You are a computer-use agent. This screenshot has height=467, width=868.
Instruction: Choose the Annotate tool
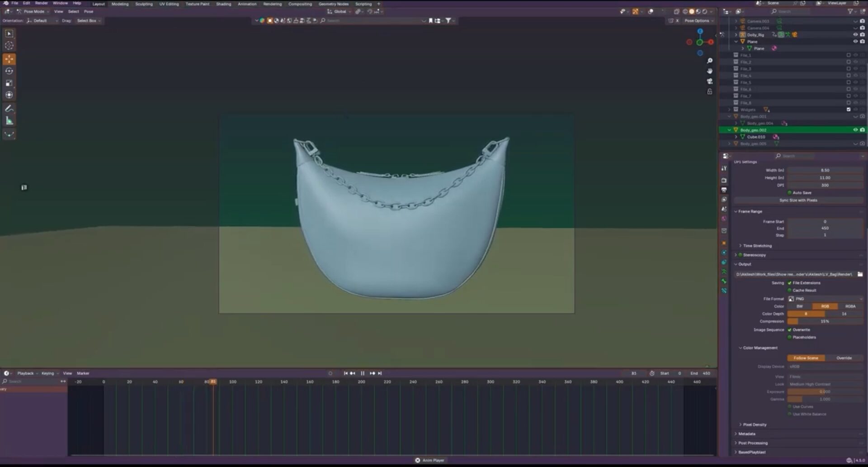(9, 109)
